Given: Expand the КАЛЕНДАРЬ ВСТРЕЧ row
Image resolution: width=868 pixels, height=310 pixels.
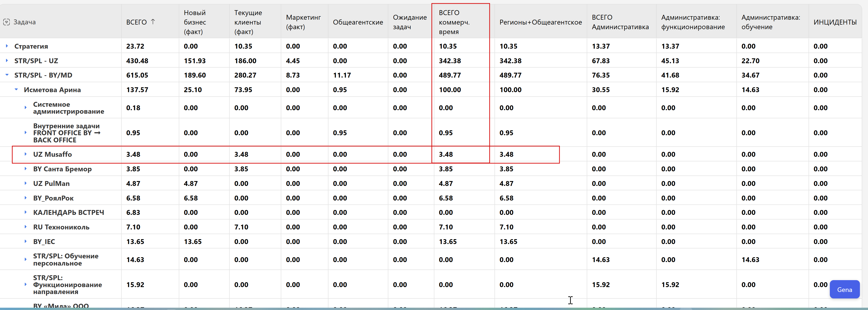Looking at the screenshot, I should tap(26, 212).
